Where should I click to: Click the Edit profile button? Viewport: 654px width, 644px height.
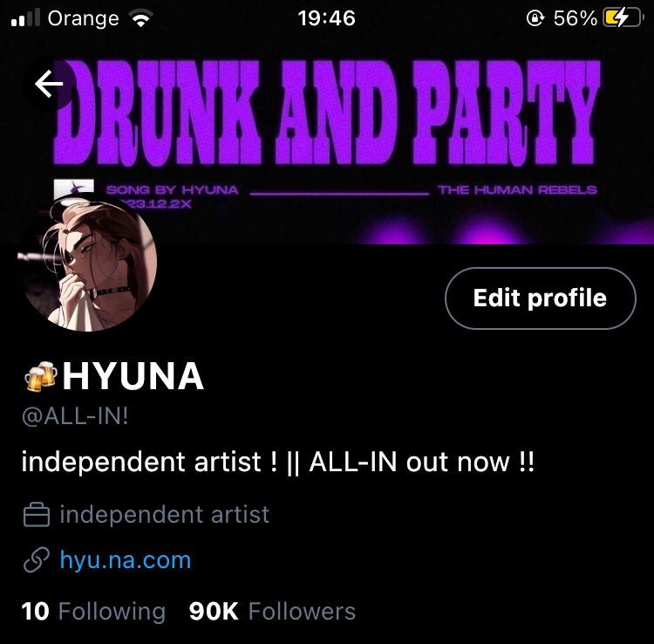click(540, 298)
